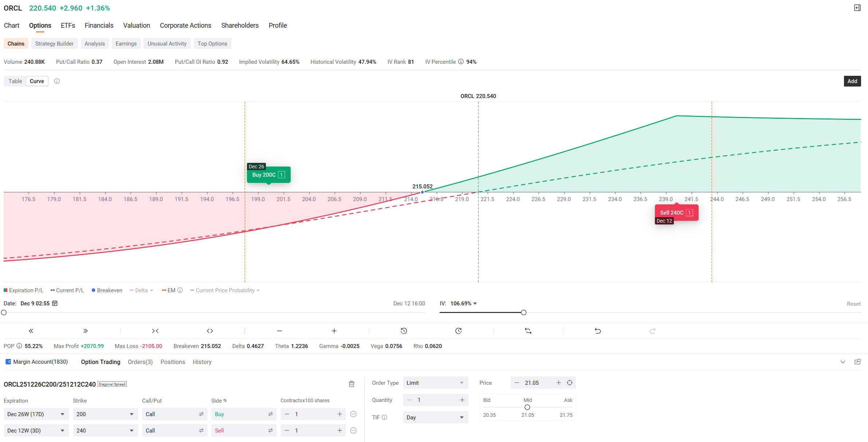Open the date calendar picker icon
This screenshot has height=442, width=868.
(55, 303)
